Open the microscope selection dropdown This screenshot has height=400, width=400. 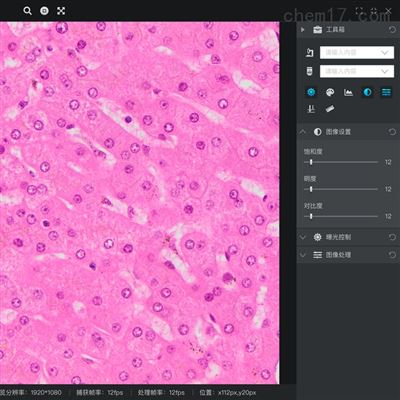357,52
